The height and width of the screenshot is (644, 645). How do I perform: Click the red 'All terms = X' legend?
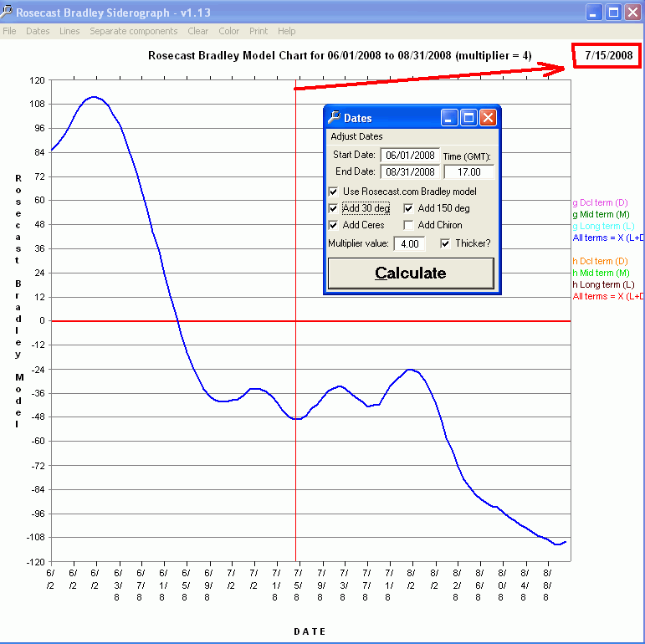coord(608,297)
